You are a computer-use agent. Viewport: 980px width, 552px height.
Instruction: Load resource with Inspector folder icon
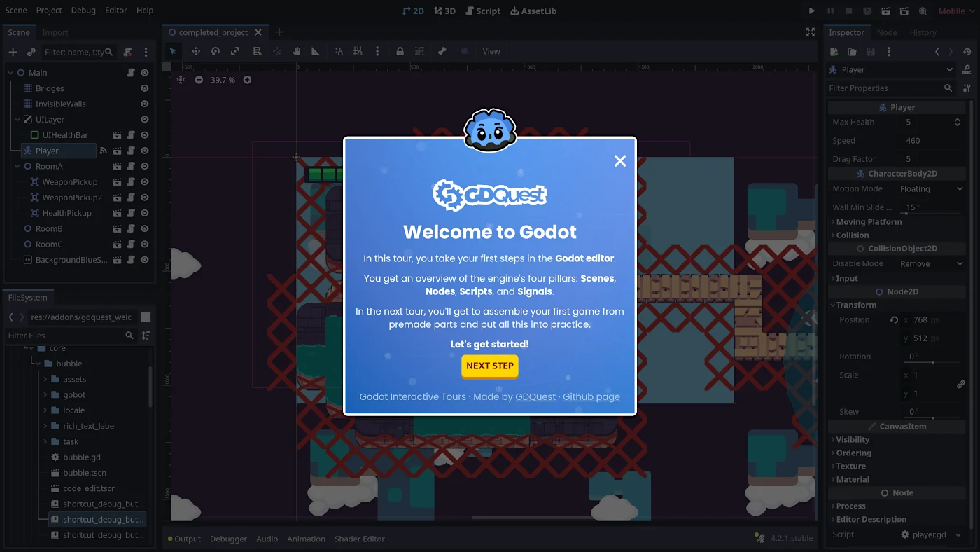click(852, 52)
